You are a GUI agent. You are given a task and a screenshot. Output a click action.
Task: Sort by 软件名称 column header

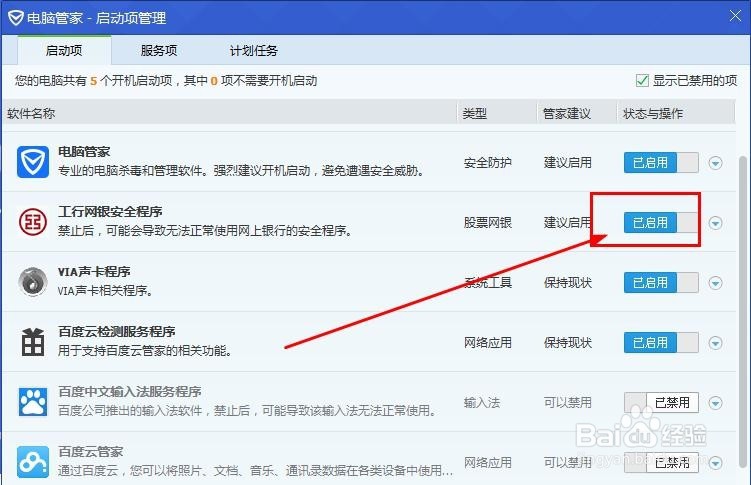[x=229, y=113]
